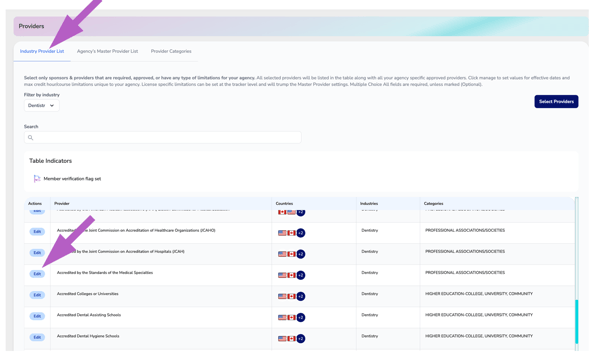597x360 pixels.
Task: Click the Actions column header
Action: click(35, 204)
